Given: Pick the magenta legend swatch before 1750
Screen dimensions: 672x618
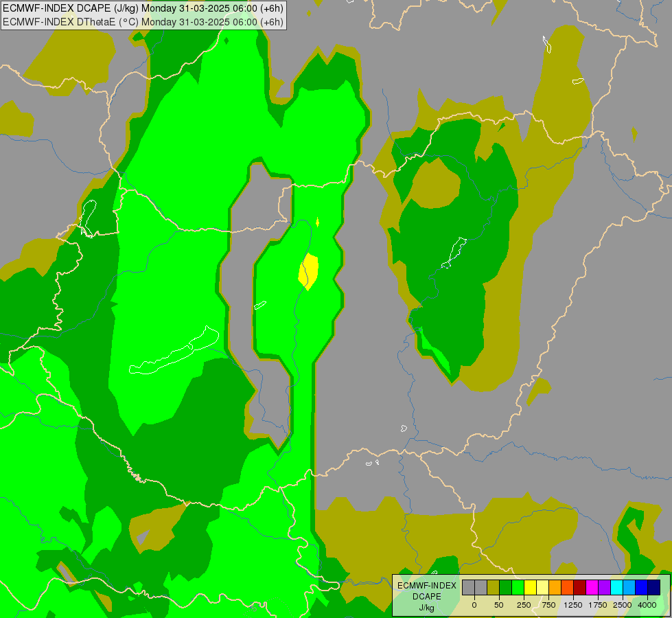Looking at the screenshot, I should coord(592,587).
